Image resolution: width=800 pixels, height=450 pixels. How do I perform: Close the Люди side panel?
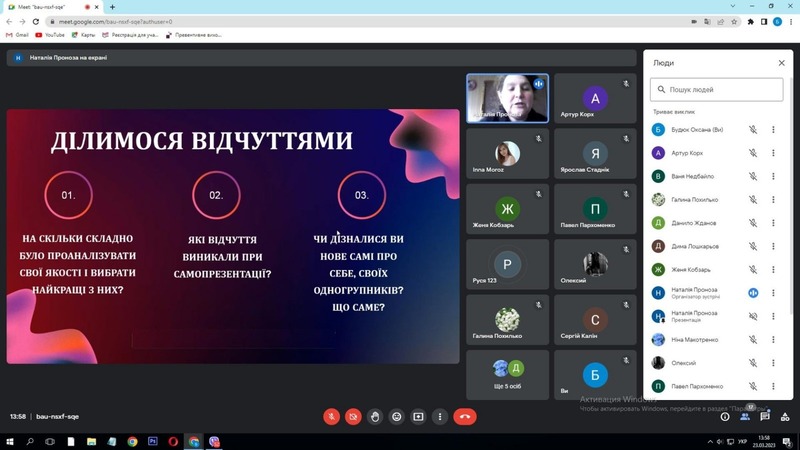782,62
